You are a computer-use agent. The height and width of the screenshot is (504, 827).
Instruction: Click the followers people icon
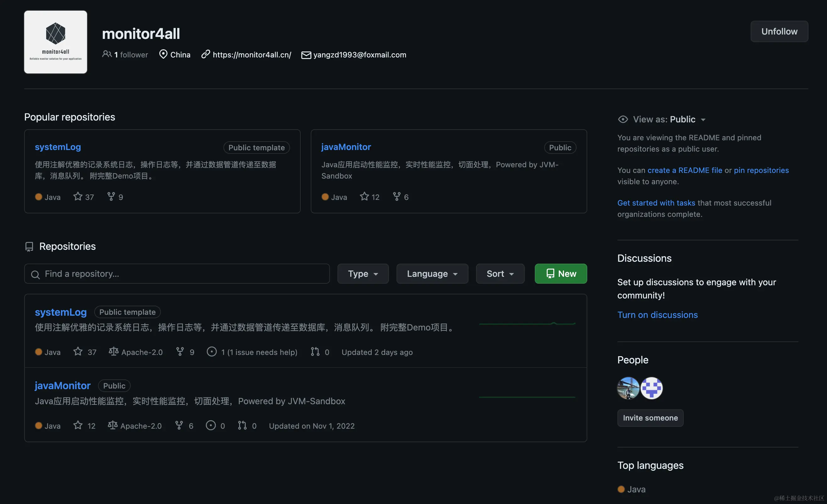(107, 54)
